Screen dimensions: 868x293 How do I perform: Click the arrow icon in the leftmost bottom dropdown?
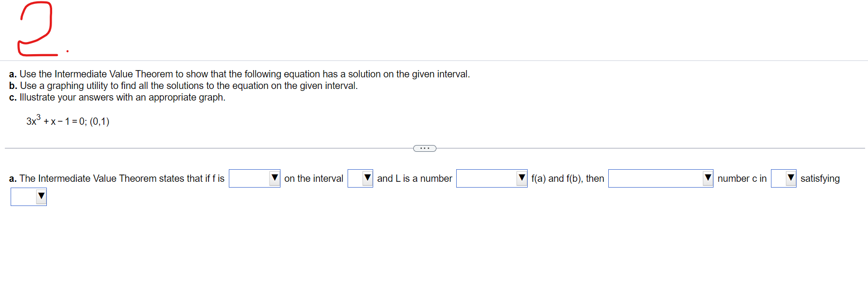pyautogui.click(x=41, y=196)
